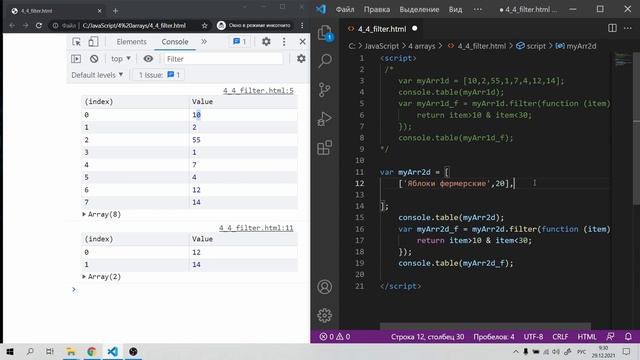Open Source Control view

click(x=325, y=89)
